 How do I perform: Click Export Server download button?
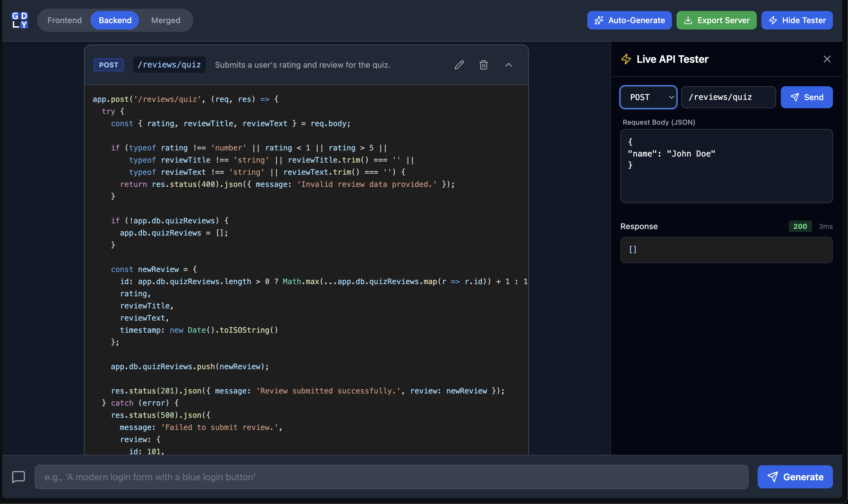[x=716, y=20]
